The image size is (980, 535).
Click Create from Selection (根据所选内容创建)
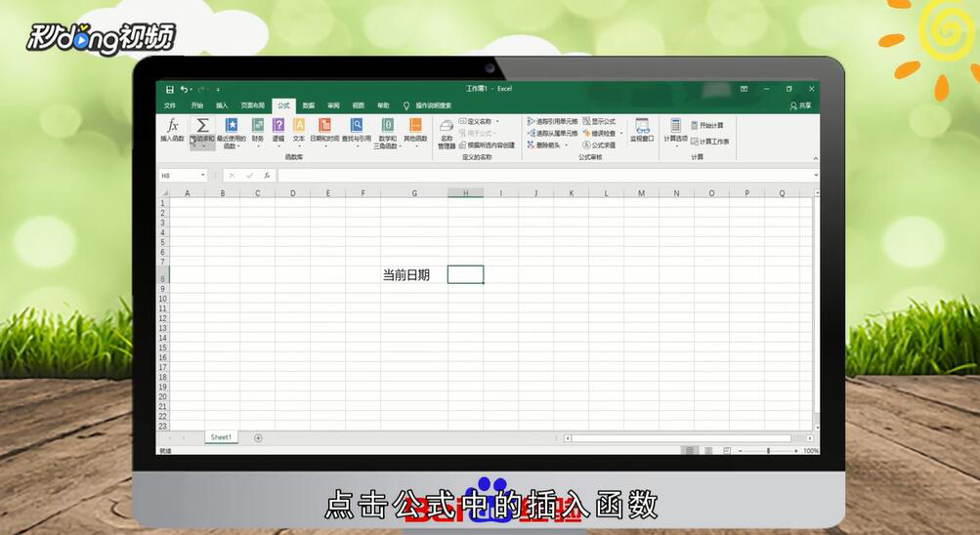click(487, 144)
